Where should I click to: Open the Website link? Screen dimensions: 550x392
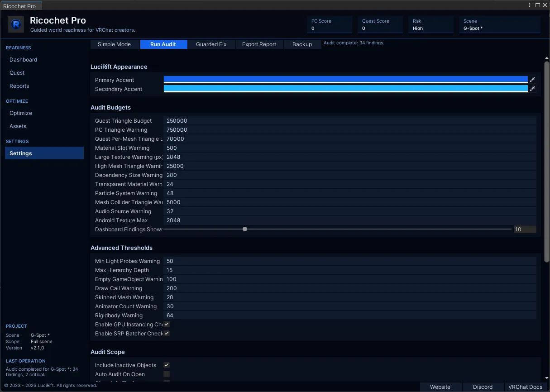(440, 387)
